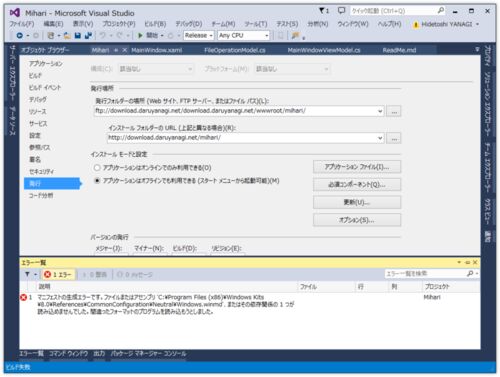Viewport: 500px width, 377px height.
Task: Select the application is available online only radio
Action: tap(97, 168)
